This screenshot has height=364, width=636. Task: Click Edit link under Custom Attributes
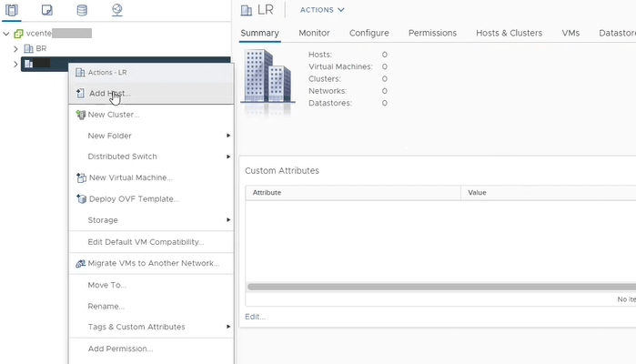pyautogui.click(x=255, y=317)
